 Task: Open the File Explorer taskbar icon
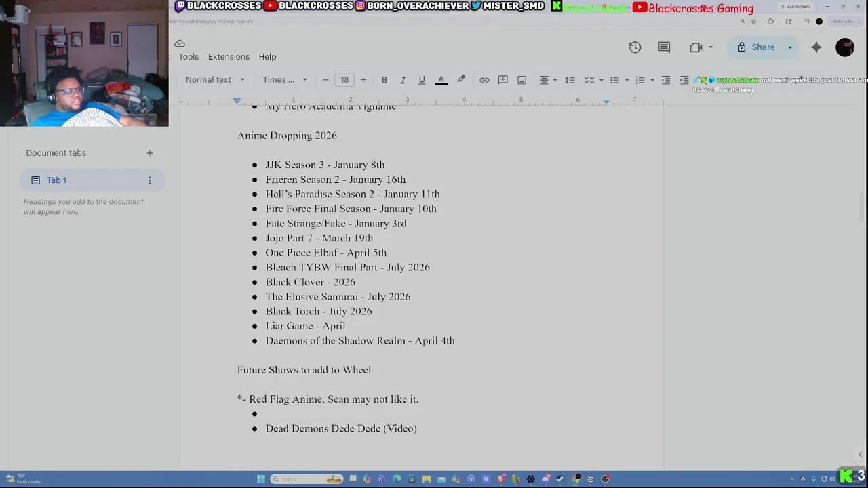coord(427,479)
